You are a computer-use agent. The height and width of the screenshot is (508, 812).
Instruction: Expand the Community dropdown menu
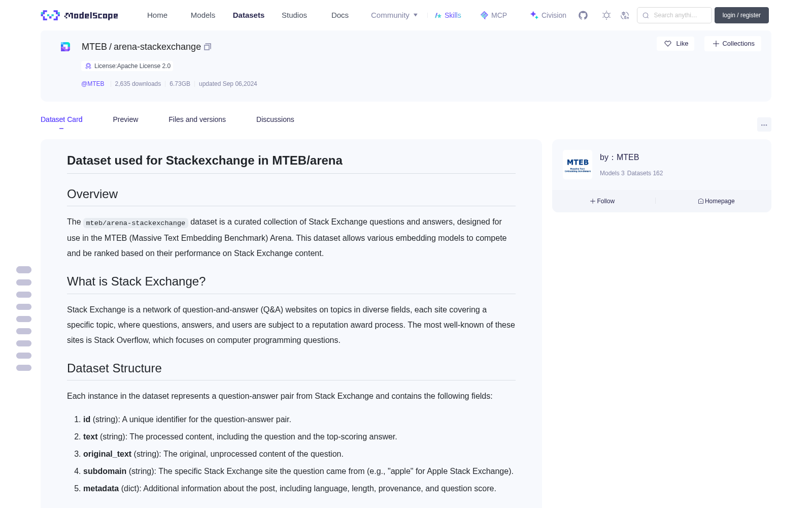(394, 15)
